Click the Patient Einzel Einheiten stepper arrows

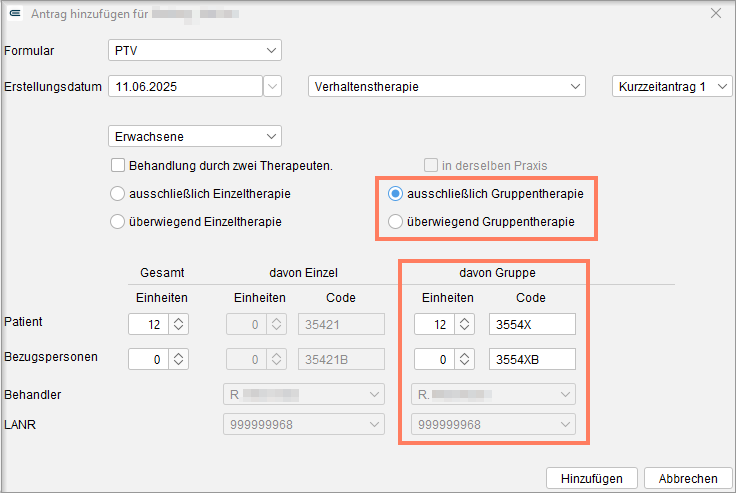click(276, 324)
